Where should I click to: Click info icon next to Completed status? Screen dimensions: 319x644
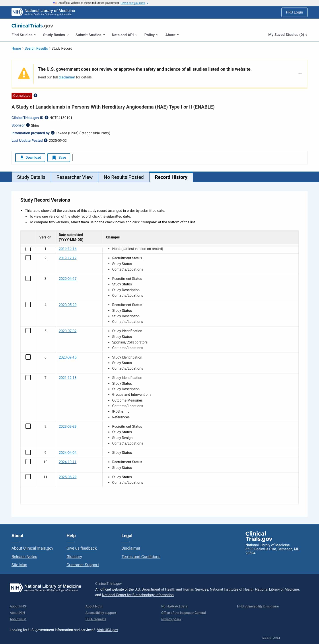pos(35,95)
